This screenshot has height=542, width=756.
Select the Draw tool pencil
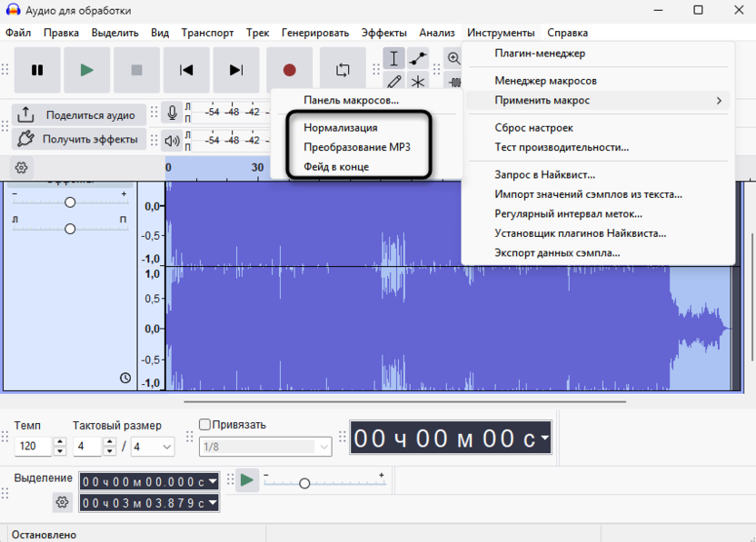click(x=394, y=83)
